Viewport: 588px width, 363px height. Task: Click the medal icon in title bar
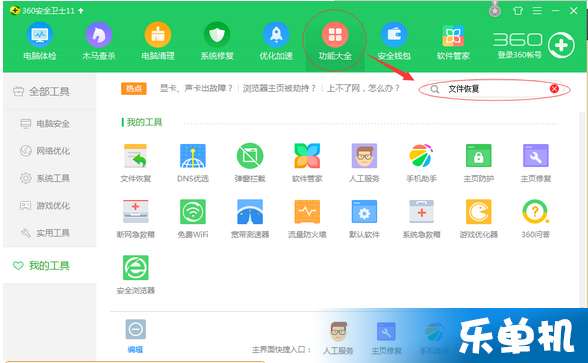pos(495,10)
